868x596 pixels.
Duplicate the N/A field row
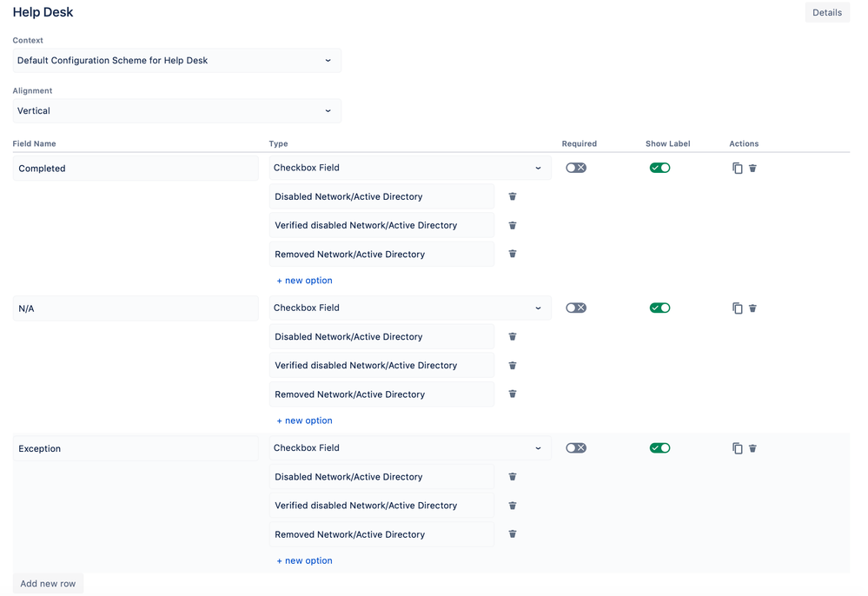pos(737,308)
